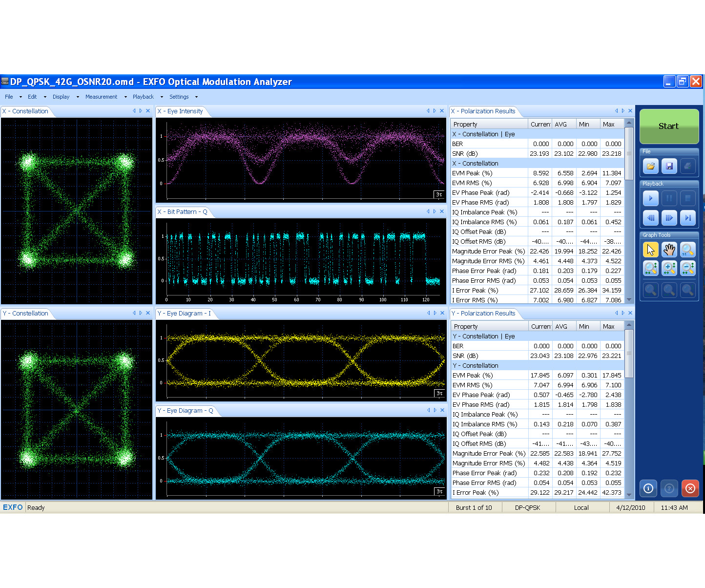
Task: Select the X - Eye Intensity tab
Action: pyautogui.click(x=180, y=111)
